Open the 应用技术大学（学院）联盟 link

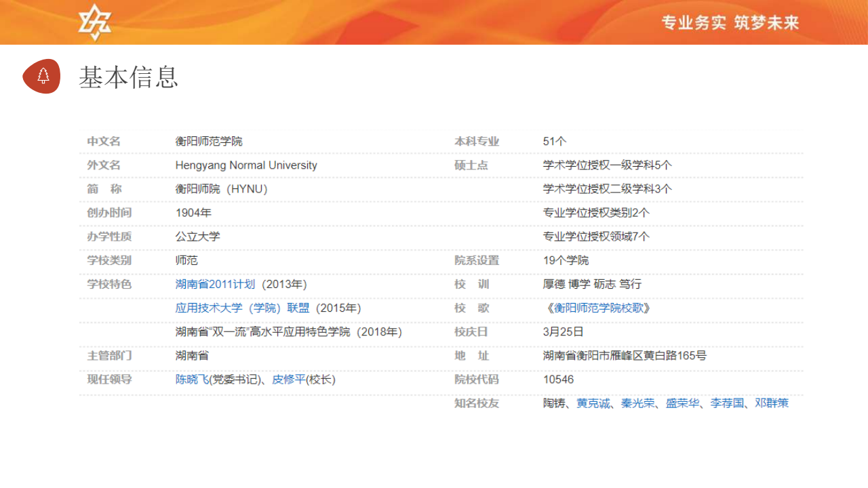coord(242,308)
